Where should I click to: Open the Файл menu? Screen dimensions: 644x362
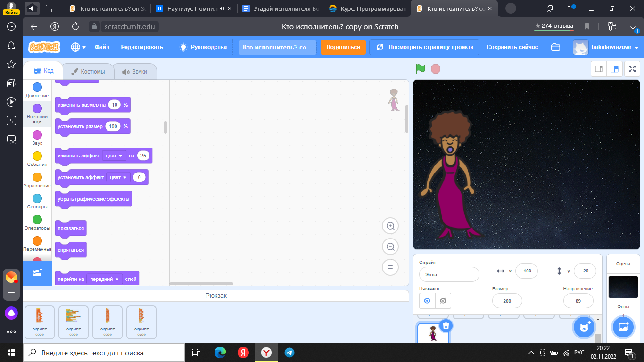pos(102,47)
